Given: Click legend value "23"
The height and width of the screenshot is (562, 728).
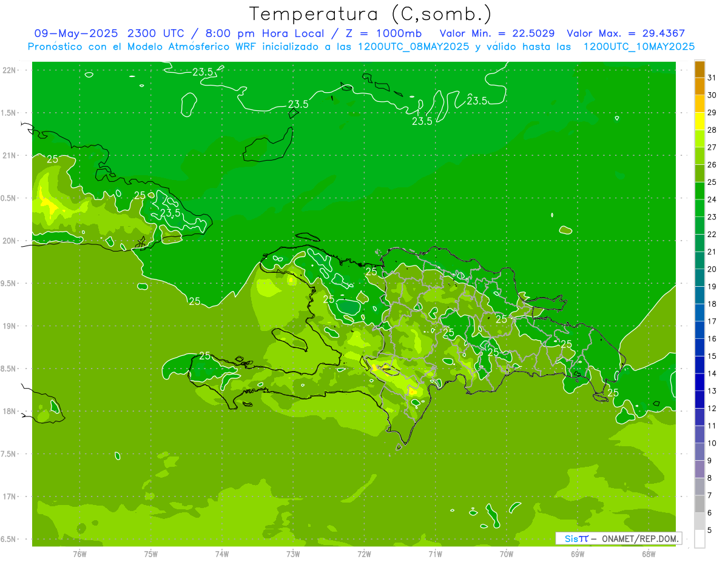Looking at the screenshot, I should coord(712,217).
